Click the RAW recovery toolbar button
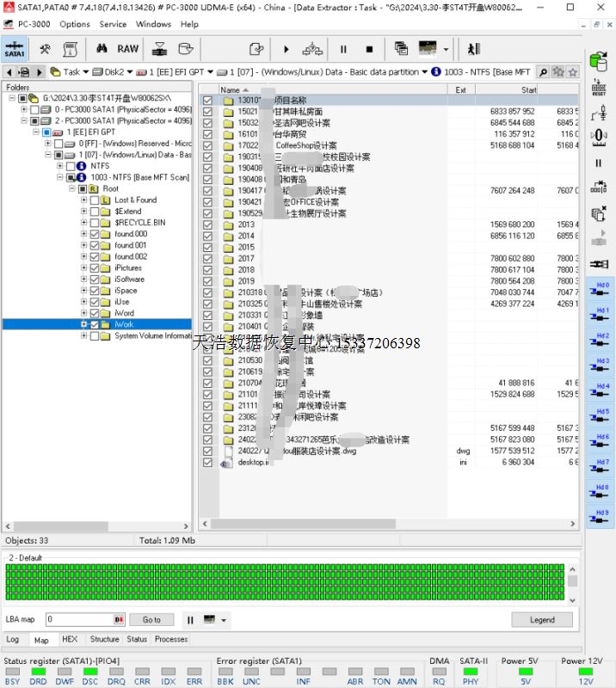The image size is (616, 688). [128, 49]
